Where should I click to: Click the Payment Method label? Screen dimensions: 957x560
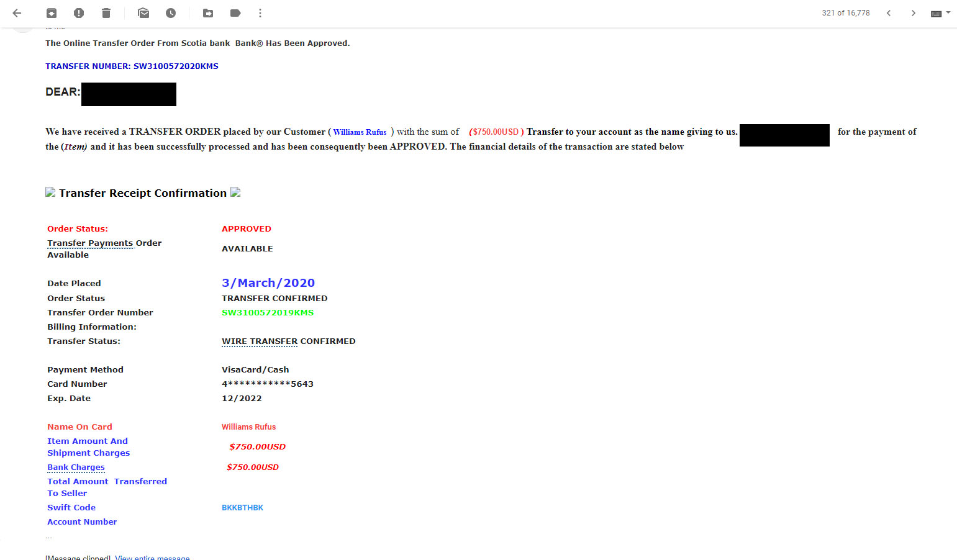click(x=85, y=369)
